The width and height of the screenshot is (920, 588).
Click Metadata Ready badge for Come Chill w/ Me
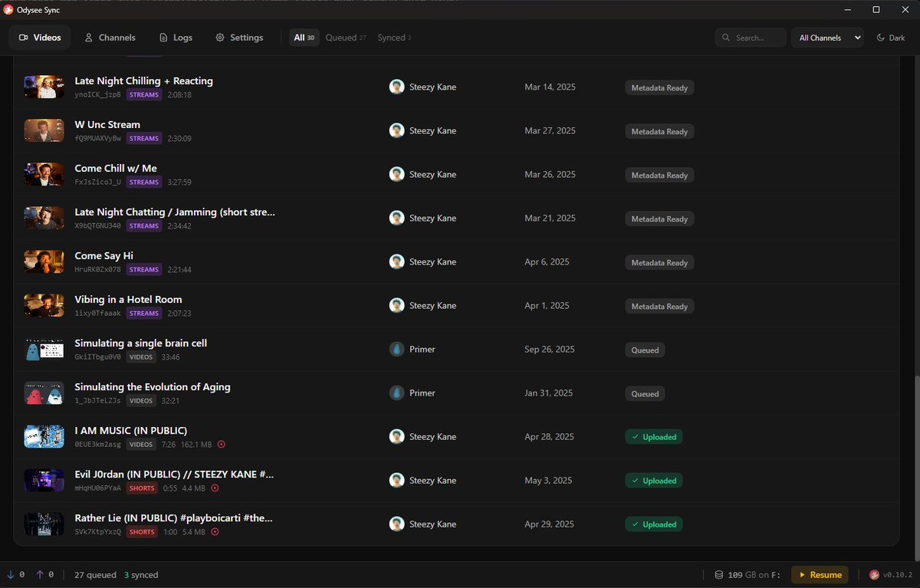[x=659, y=176]
